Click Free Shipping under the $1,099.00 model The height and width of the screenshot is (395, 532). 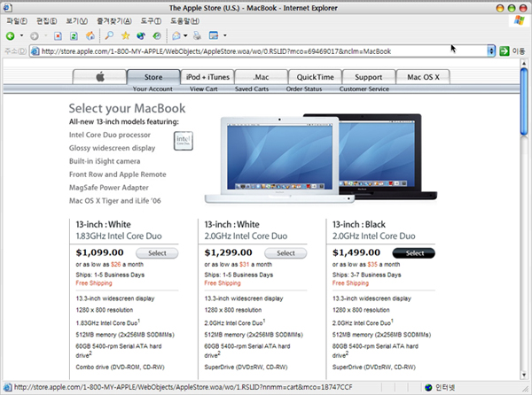click(x=94, y=283)
